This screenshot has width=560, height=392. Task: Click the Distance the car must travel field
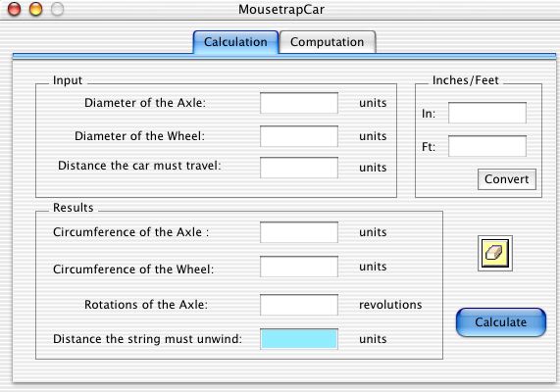click(x=299, y=168)
